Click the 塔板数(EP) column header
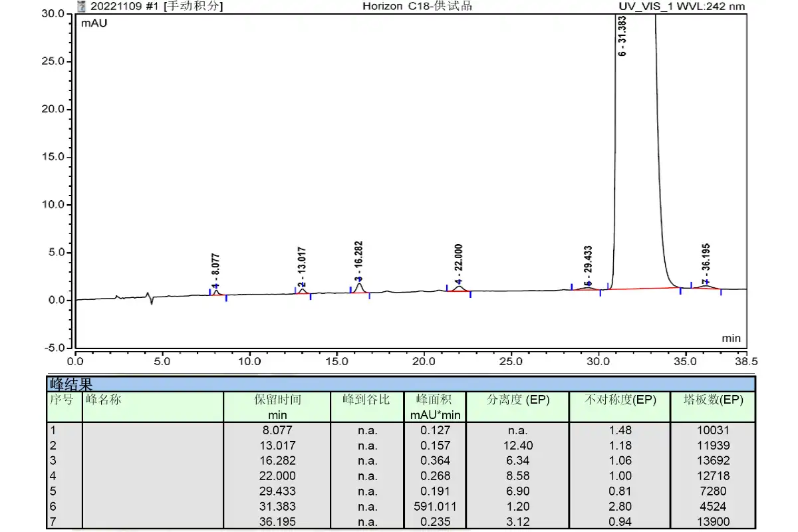This screenshot has height=532, width=798. (x=714, y=400)
